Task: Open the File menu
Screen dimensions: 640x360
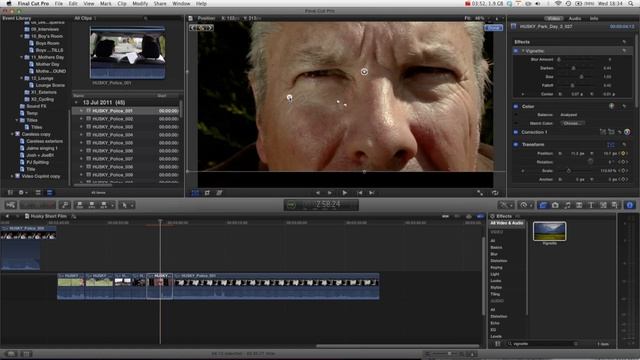Action: click(x=59, y=4)
